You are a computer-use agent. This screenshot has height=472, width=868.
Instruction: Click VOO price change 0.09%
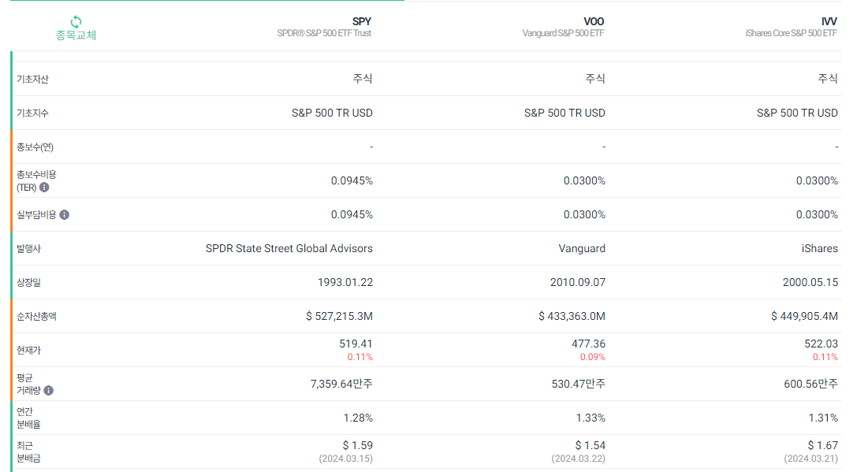(593, 358)
